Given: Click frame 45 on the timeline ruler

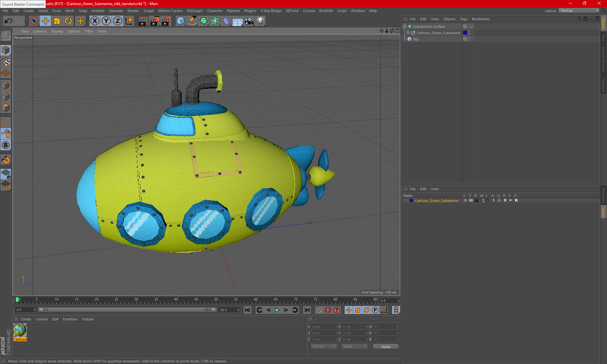Looking at the screenshot, I should coord(196,300).
